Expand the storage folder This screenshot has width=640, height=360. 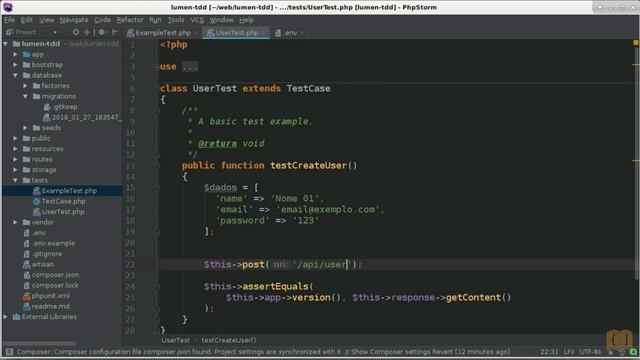pyautogui.click(x=16, y=170)
